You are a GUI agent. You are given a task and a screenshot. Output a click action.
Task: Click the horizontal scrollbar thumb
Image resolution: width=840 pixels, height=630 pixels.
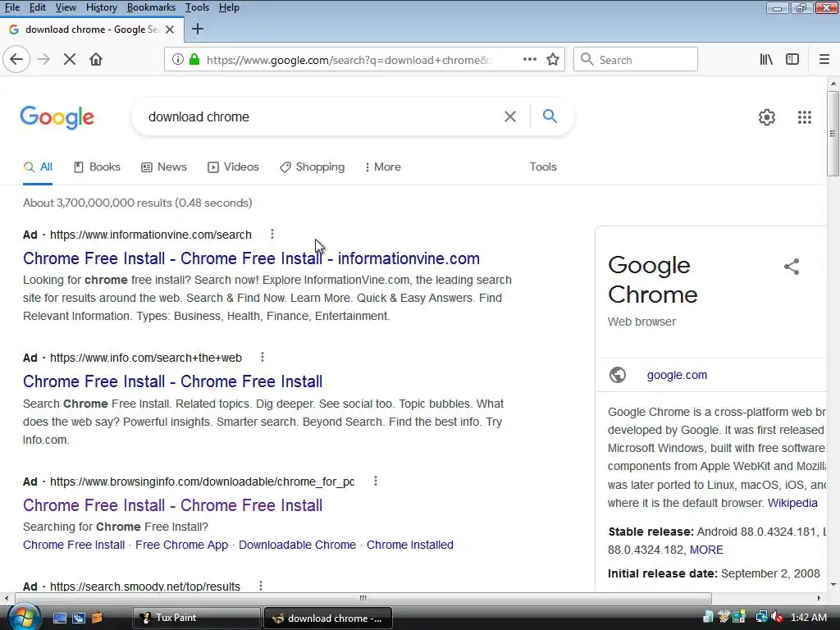tap(363, 598)
